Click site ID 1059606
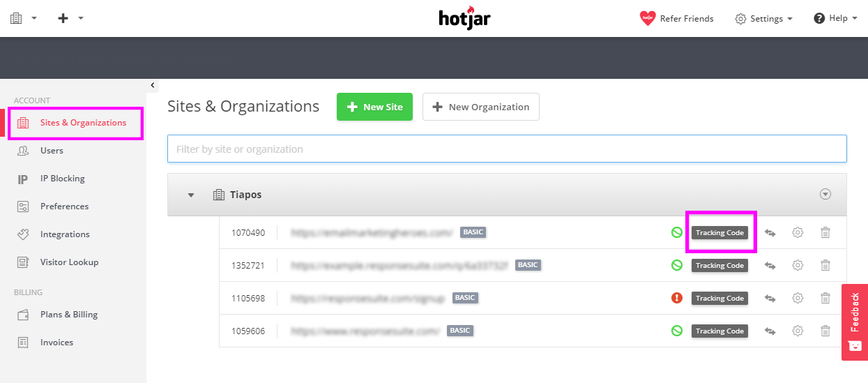 (248, 331)
